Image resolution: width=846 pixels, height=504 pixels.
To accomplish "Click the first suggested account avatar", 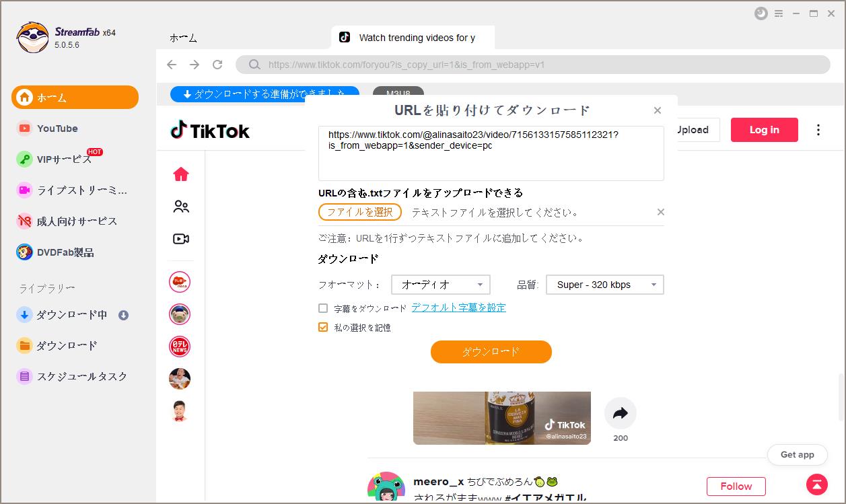I will 180,282.
